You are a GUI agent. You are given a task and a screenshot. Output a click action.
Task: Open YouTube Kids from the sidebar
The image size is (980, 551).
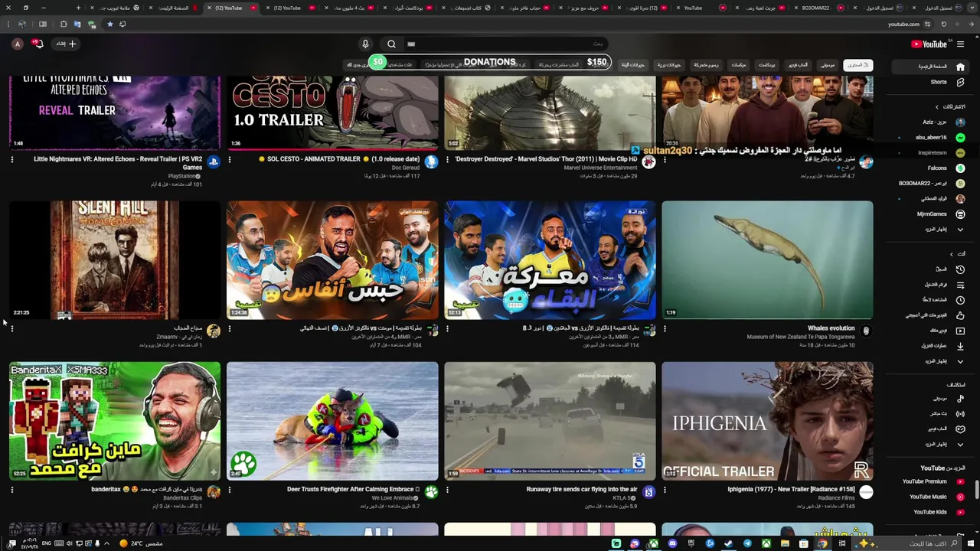930,512
